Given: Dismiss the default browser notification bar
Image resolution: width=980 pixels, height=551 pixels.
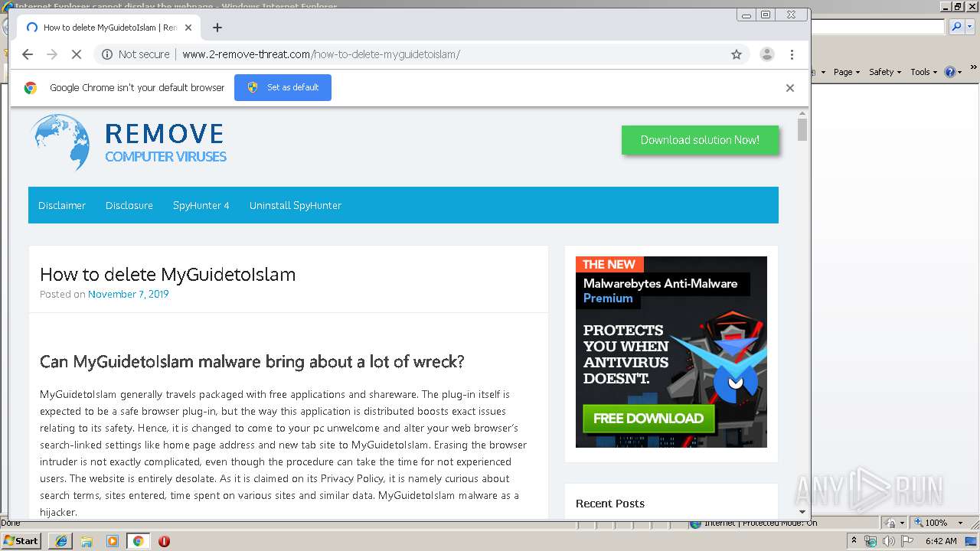Looking at the screenshot, I should (x=790, y=88).
